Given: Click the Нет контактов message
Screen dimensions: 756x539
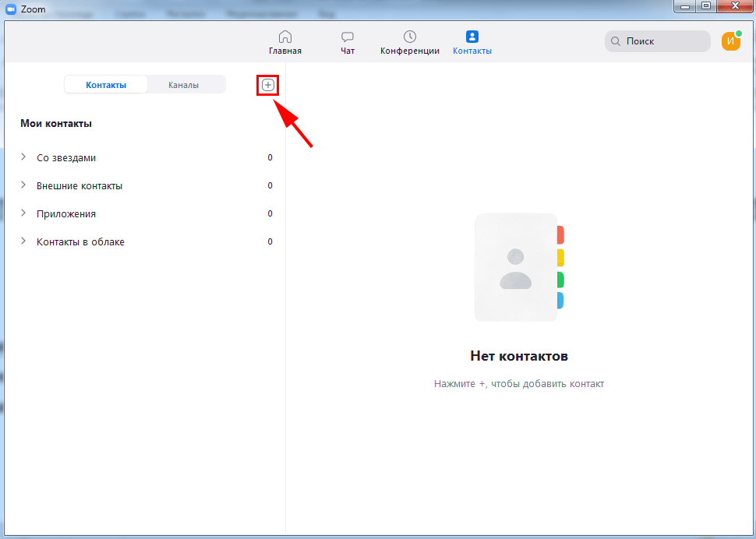Looking at the screenshot, I should point(519,356).
